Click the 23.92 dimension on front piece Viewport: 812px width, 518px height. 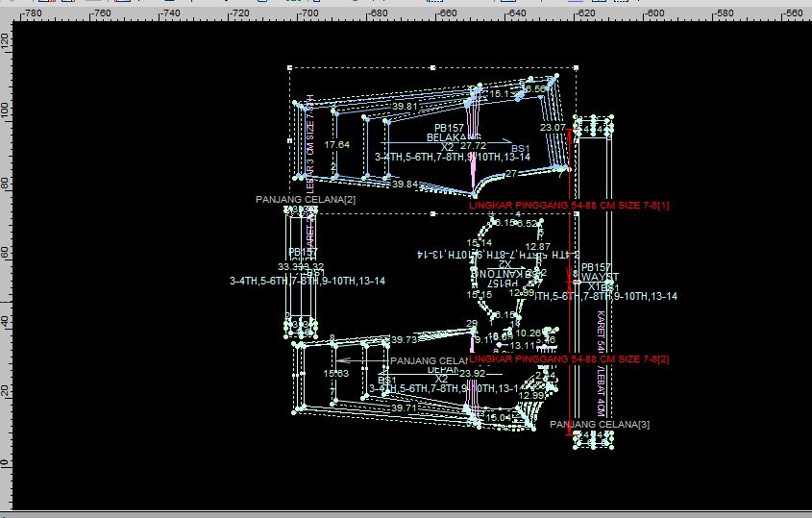(x=472, y=374)
